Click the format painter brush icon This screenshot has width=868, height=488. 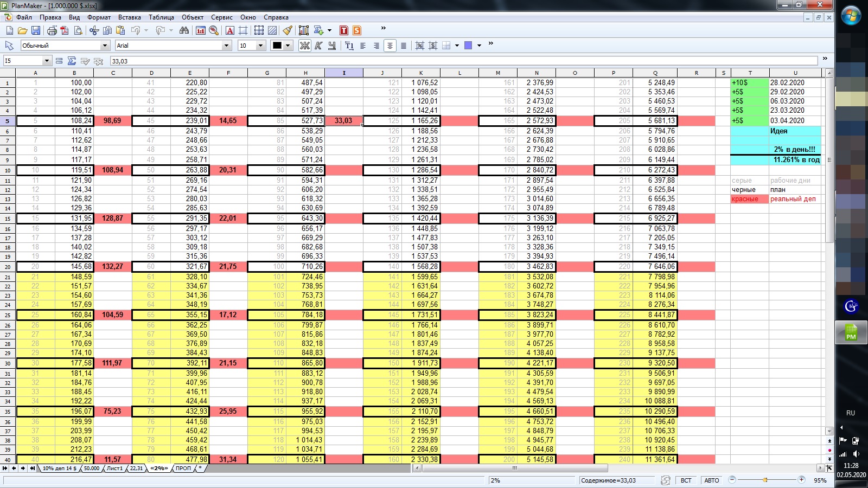coord(288,30)
